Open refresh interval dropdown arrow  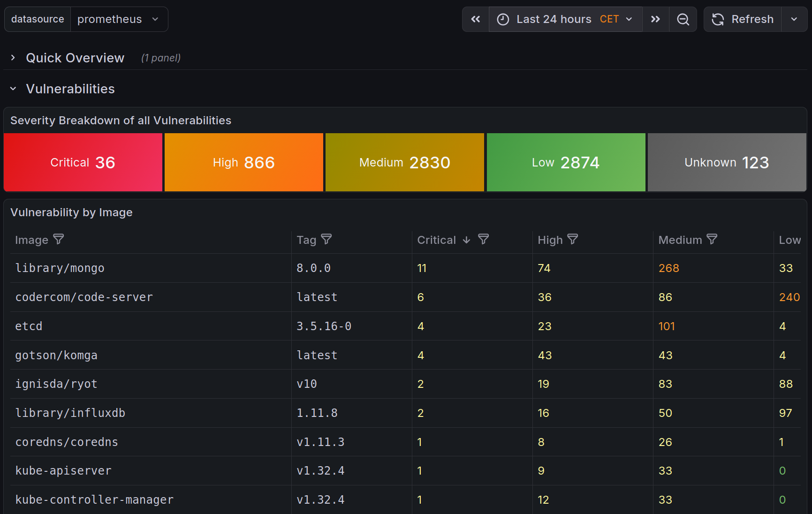794,19
